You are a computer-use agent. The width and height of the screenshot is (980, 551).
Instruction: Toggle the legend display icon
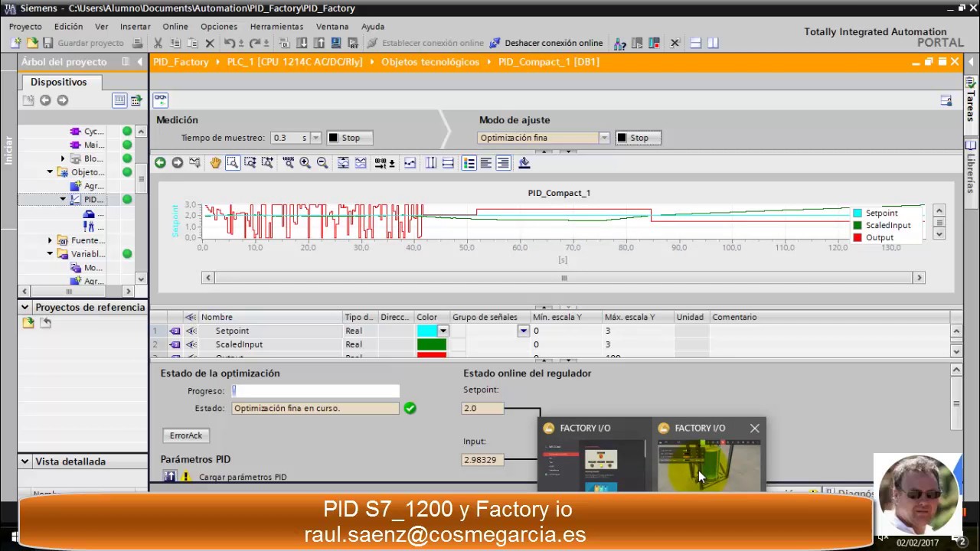click(469, 162)
